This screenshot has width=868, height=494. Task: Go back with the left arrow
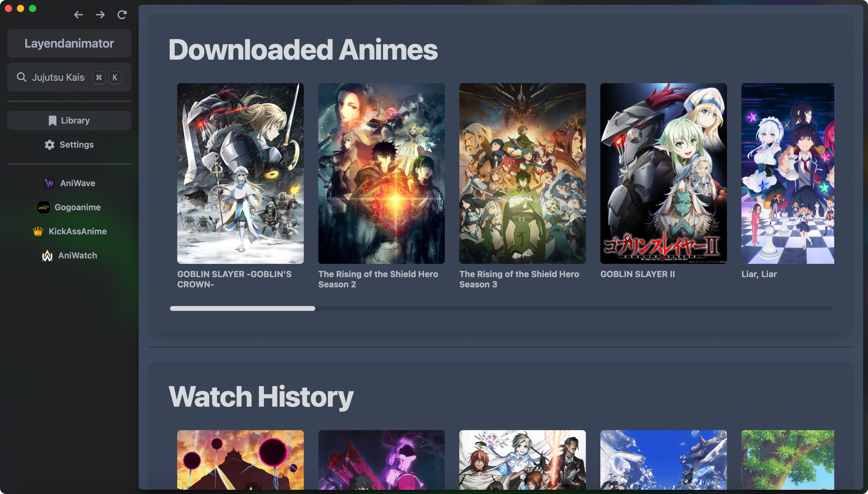(x=78, y=14)
